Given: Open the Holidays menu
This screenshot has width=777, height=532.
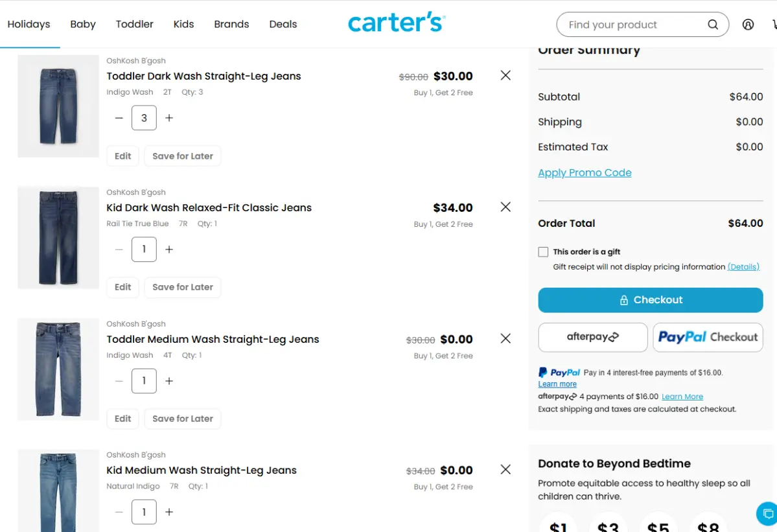Looking at the screenshot, I should (29, 24).
